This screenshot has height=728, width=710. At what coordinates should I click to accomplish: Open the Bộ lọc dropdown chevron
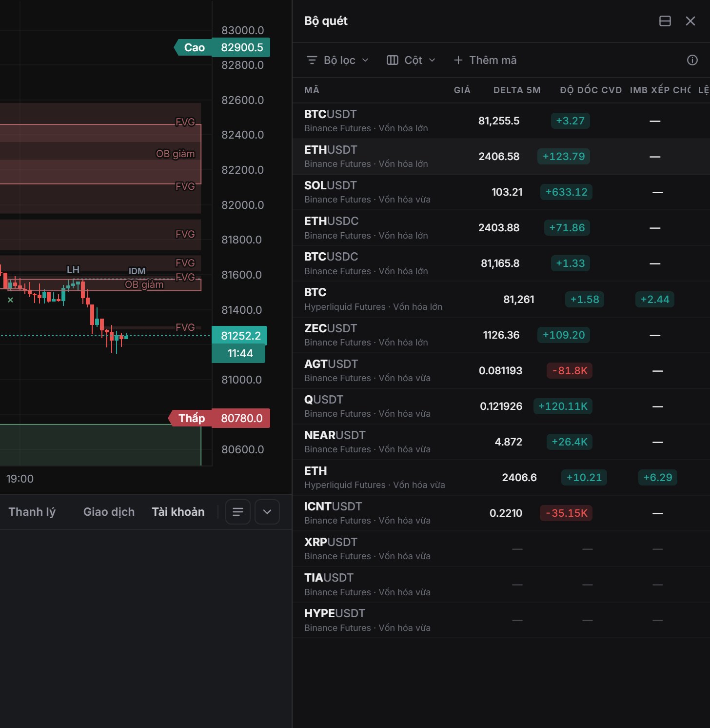click(x=365, y=60)
